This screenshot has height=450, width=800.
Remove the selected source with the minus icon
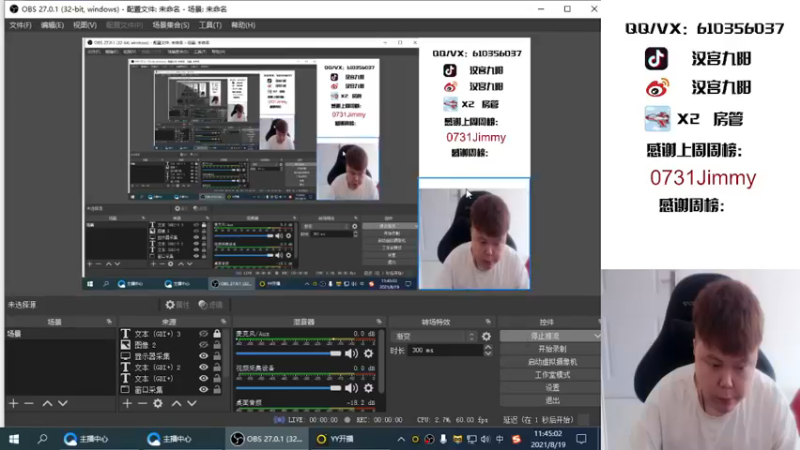pos(142,404)
